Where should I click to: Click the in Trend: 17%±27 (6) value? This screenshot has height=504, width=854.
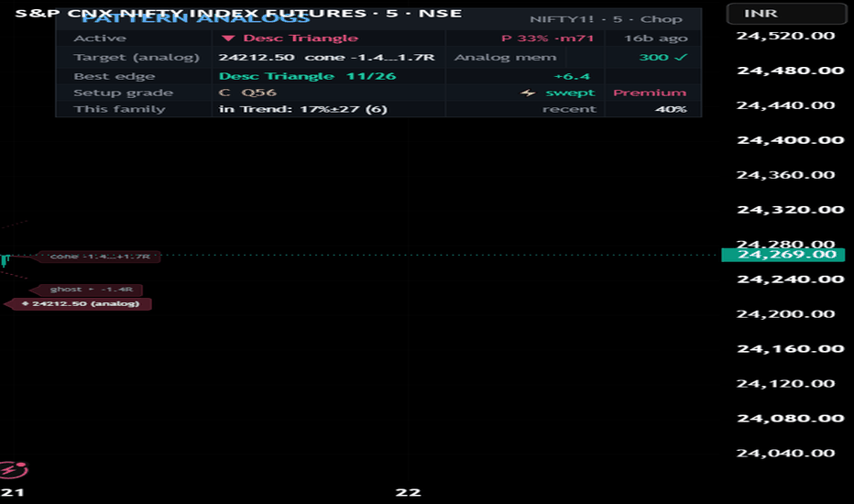point(302,109)
